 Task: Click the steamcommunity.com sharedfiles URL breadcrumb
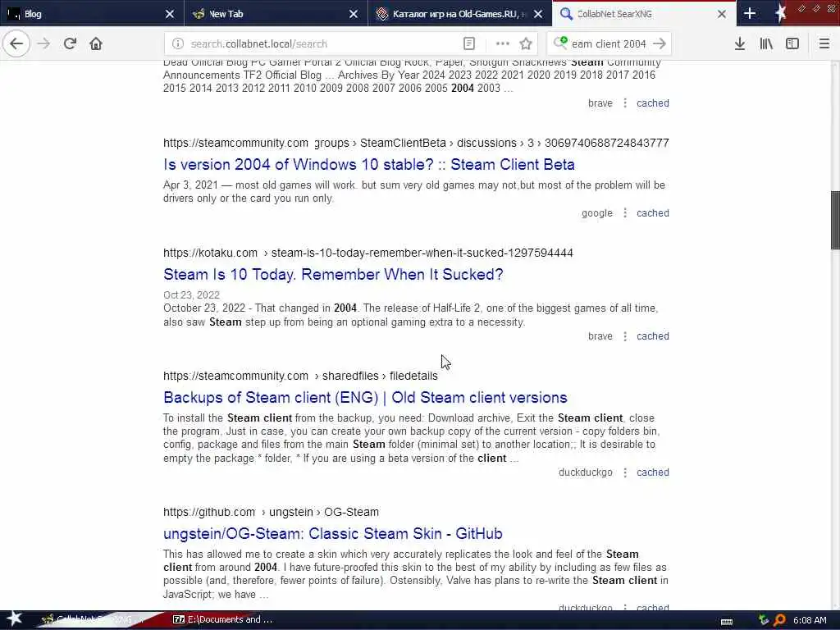(x=300, y=376)
